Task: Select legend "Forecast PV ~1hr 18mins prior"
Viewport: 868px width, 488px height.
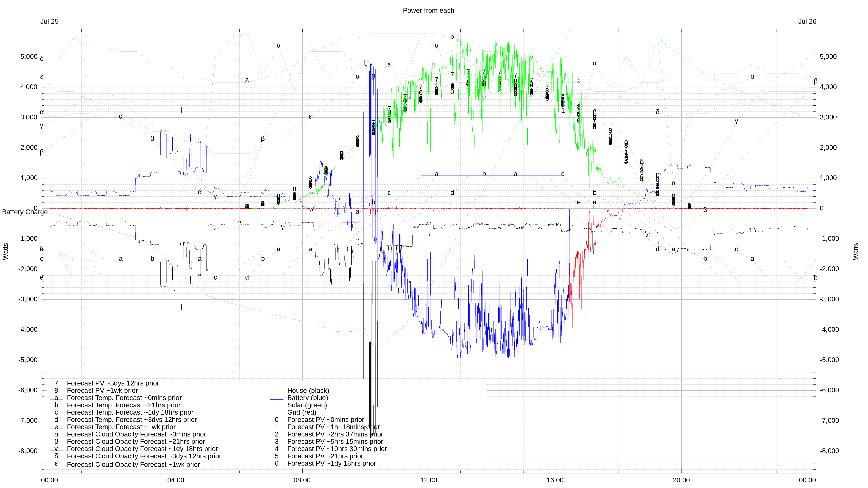Action: (333, 427)
